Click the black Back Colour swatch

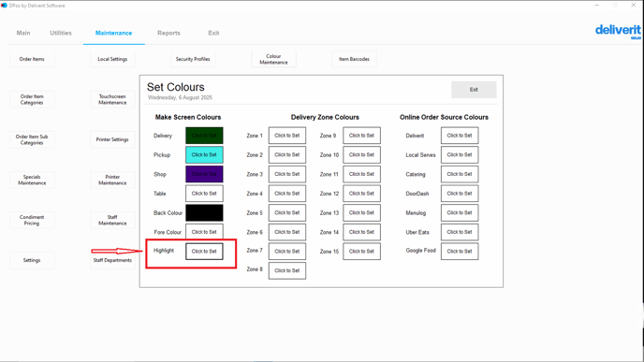[204, 212]
